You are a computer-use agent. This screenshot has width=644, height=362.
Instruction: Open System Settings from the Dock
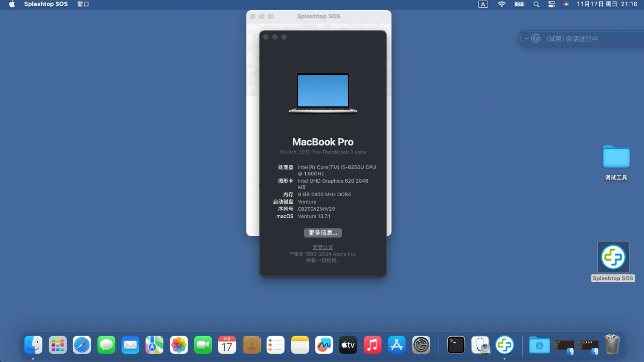[420, 345]
